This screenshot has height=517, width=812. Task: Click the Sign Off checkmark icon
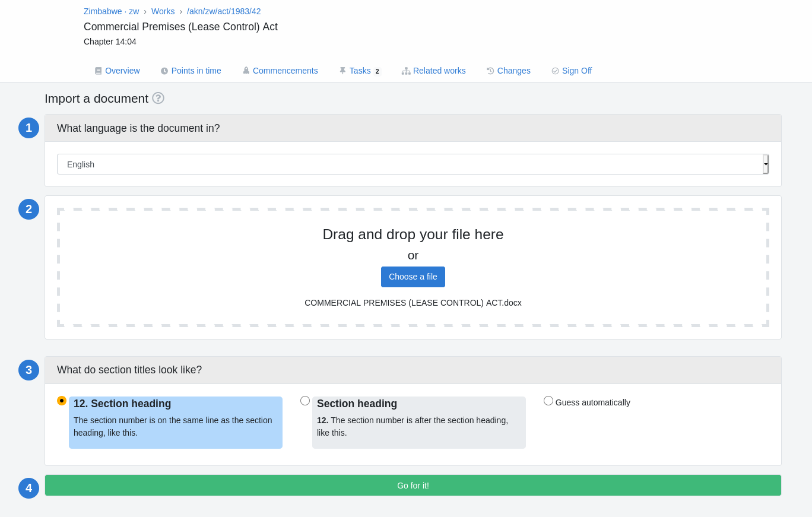(555, 71)
